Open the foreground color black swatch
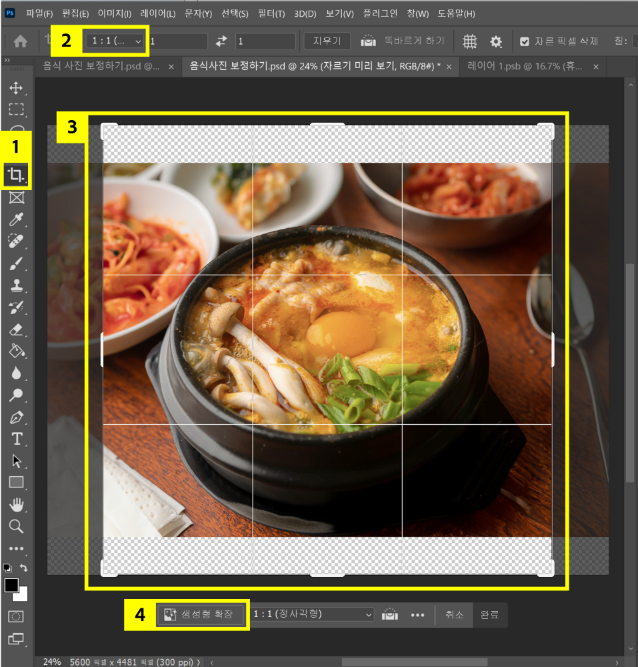This screenshot has width=638, height=667. point(11,585)
